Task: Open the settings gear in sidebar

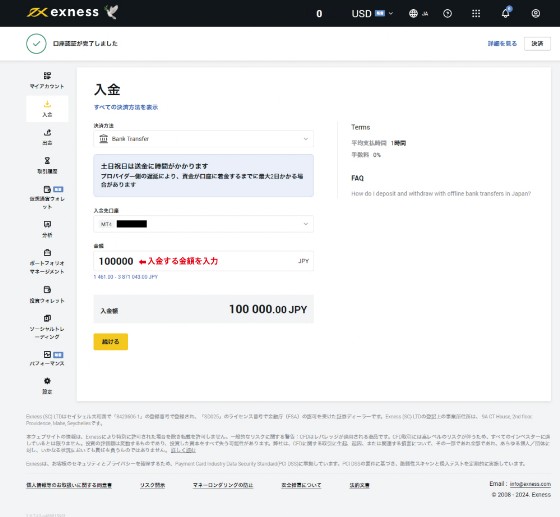Action: point(47,386)
